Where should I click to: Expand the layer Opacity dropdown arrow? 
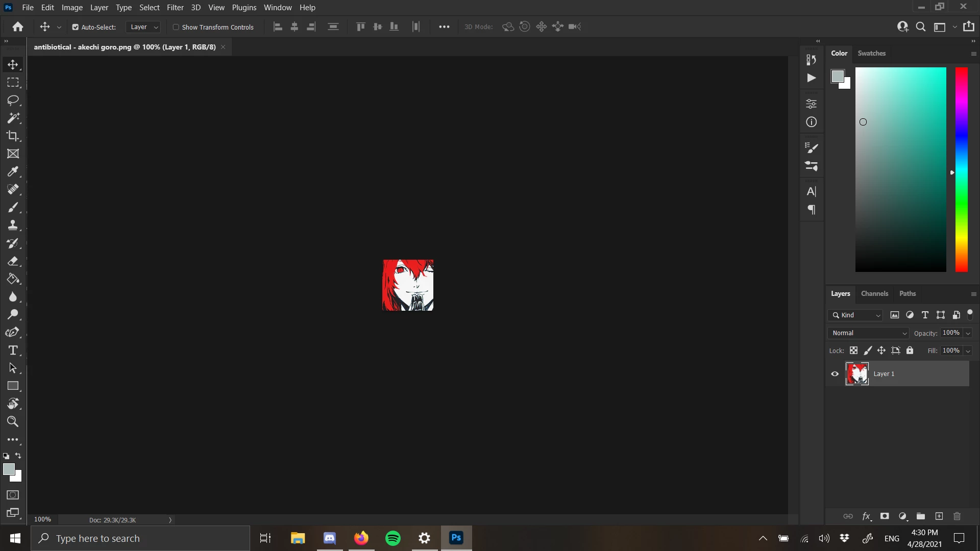tap(968, 333)
